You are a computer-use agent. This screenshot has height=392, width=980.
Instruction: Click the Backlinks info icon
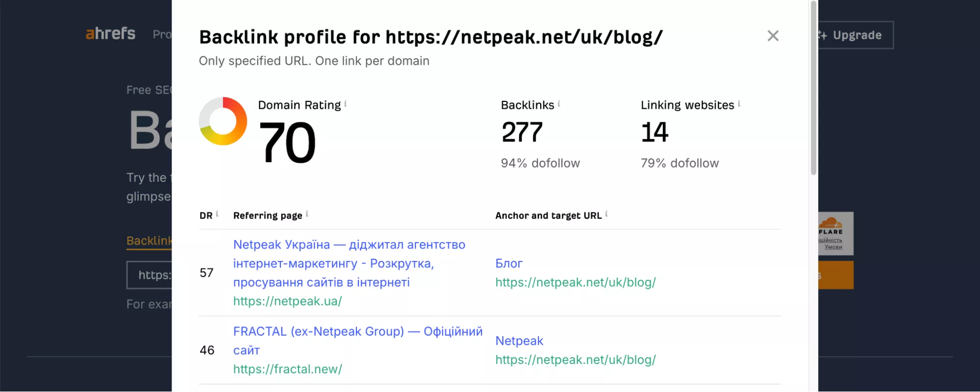click(x=559, y=104)
